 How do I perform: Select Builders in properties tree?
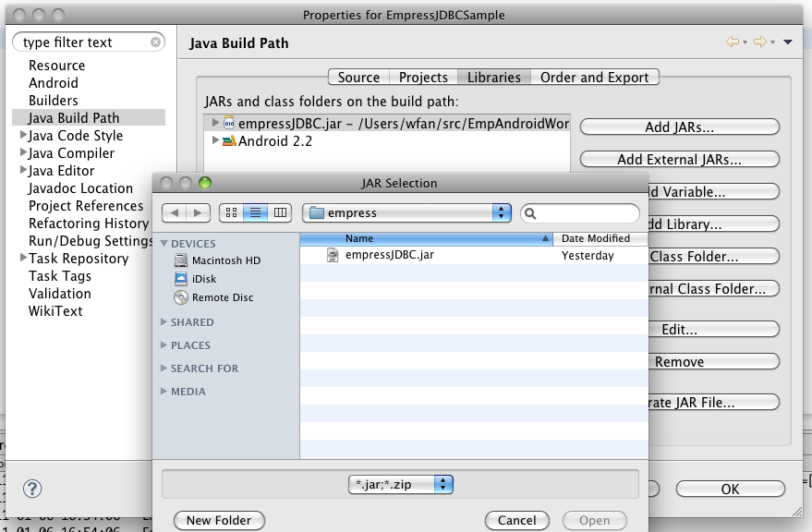pyautogui.click(x=54, y=101)
